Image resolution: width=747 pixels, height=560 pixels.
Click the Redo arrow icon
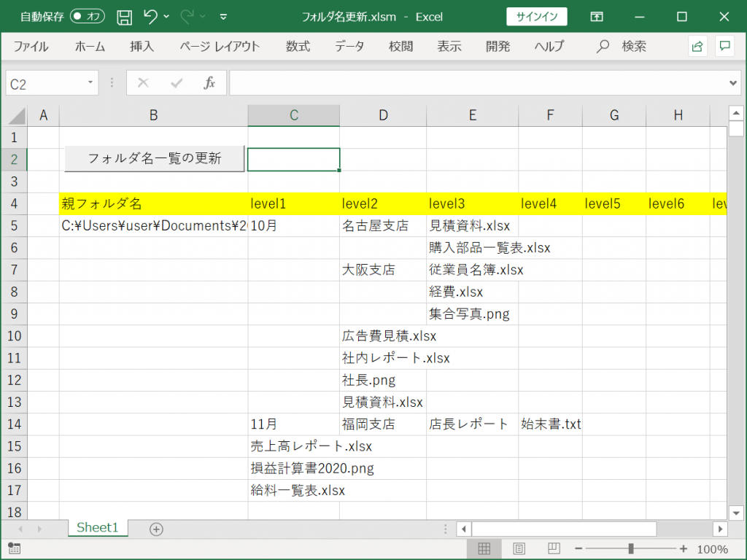click(x=187, y=17)
